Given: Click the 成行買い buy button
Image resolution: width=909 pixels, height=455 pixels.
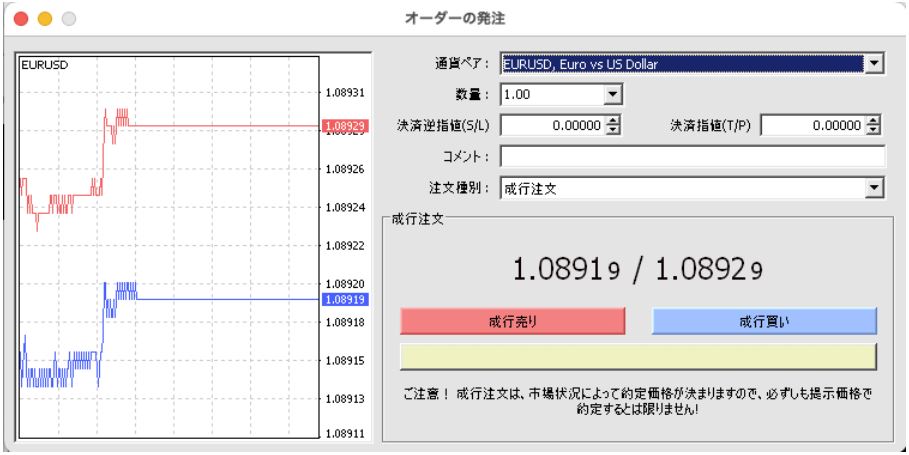Looking at the screenshot, I should click(764, 320).
